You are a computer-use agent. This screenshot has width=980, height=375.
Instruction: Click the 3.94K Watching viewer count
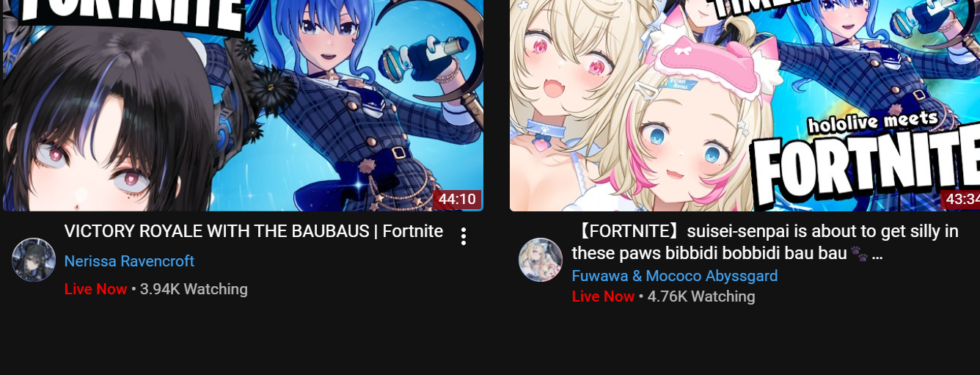(194, 289)
